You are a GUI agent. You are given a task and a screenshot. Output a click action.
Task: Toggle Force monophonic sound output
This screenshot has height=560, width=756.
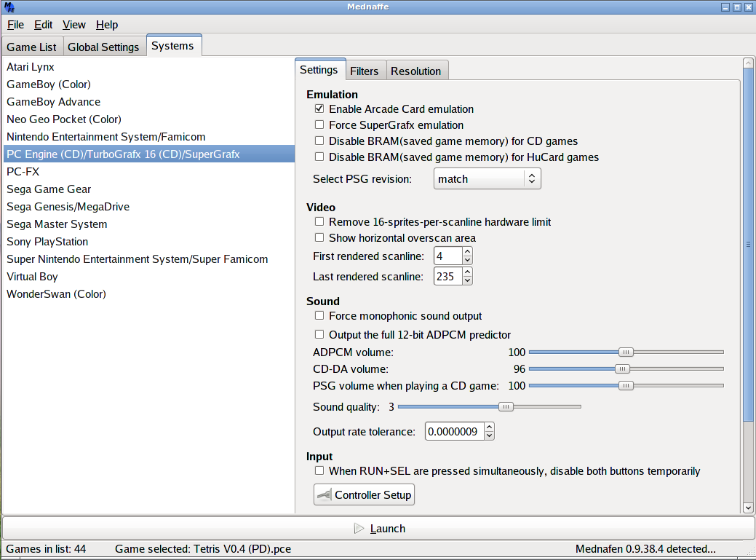click(x=319, y=316)
